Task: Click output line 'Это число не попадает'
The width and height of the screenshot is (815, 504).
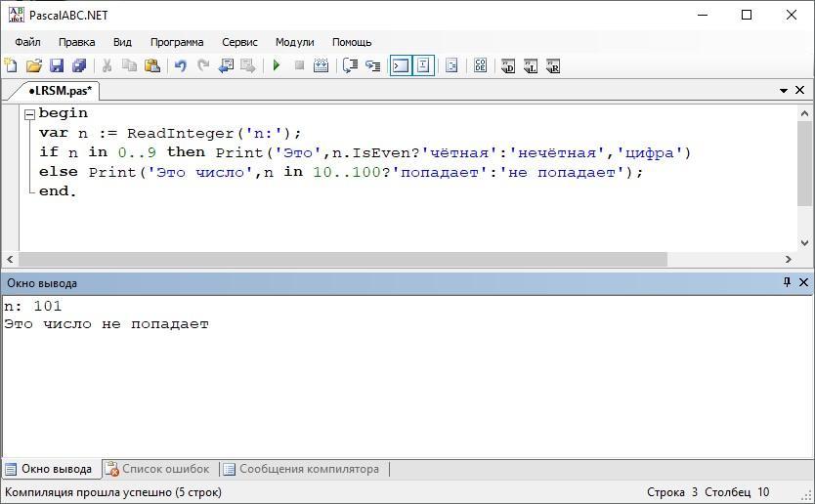Action: pyautogui.click(x=107, y=324)
